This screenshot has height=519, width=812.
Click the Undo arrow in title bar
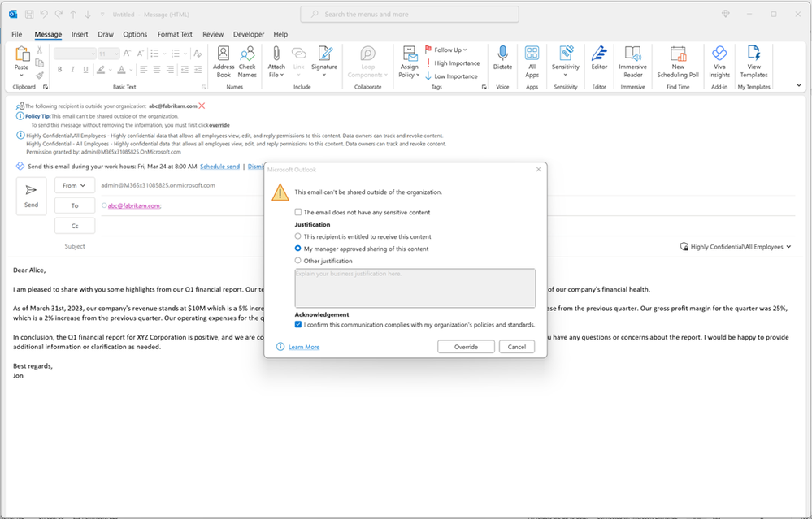click(45, 15)
